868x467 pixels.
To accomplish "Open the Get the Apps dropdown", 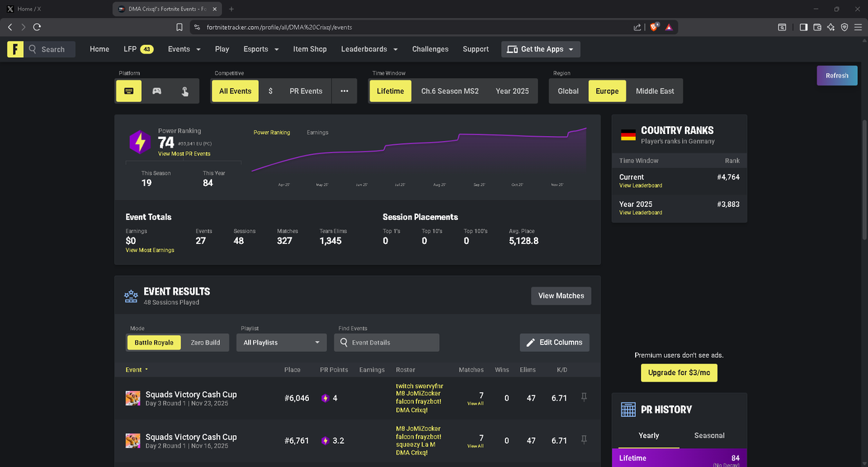I will tap(541, 49).
